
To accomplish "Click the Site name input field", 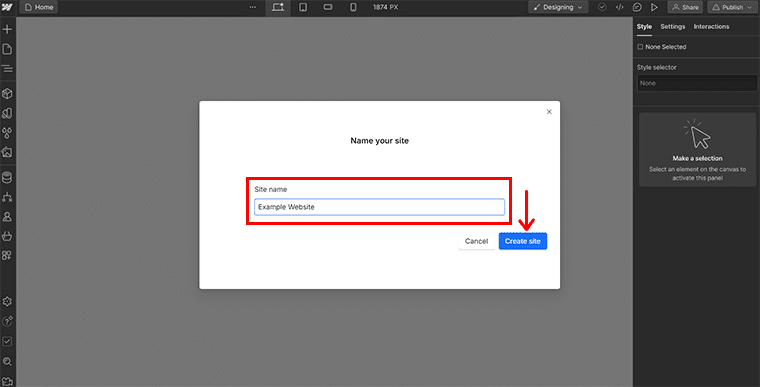I will point(380,207).
